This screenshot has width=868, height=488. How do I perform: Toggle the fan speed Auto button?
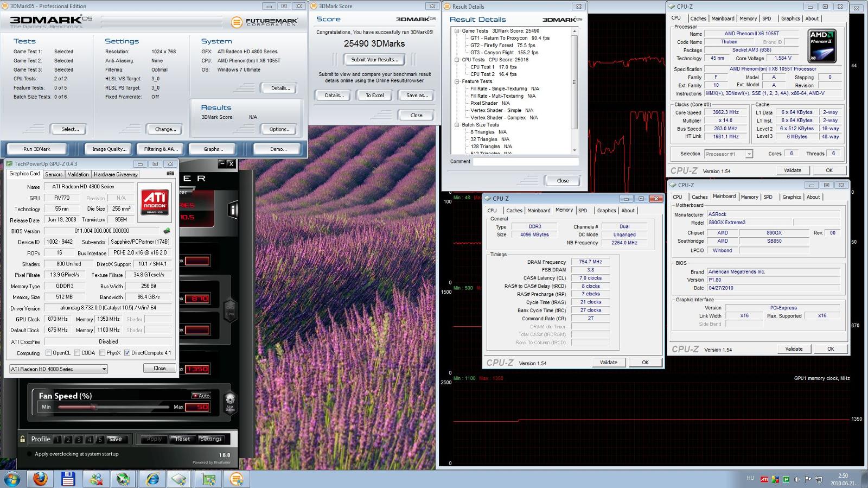click(201, 396)
